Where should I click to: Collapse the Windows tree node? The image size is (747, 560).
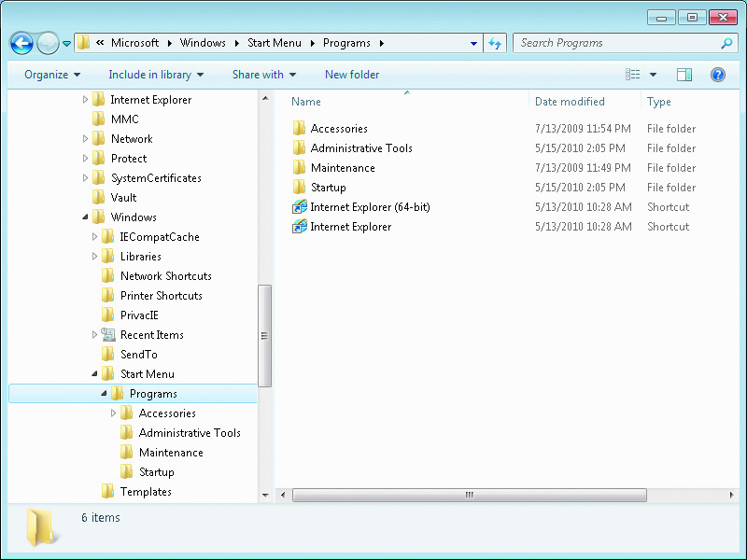(x=85, y=217)
